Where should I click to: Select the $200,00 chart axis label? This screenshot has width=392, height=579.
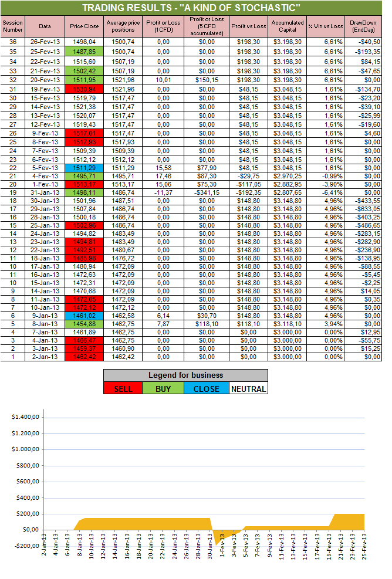tap(28, 514)
